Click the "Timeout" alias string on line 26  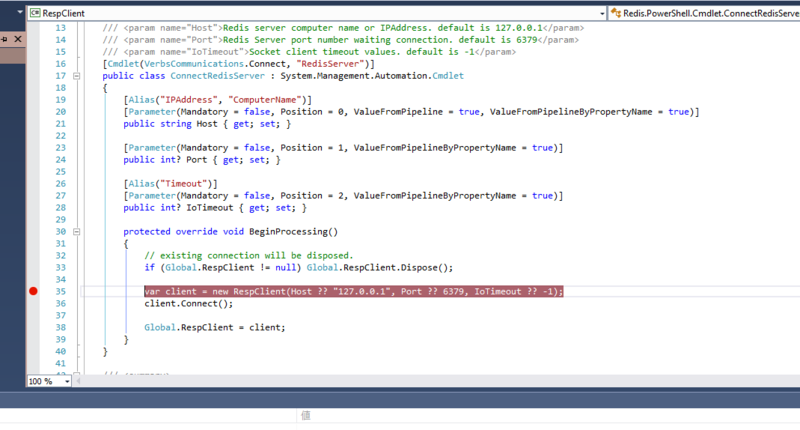click(184, 184)
